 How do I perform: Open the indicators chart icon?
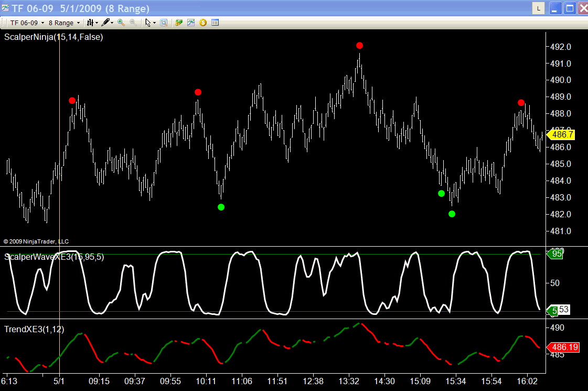click(x=191, y=23)
